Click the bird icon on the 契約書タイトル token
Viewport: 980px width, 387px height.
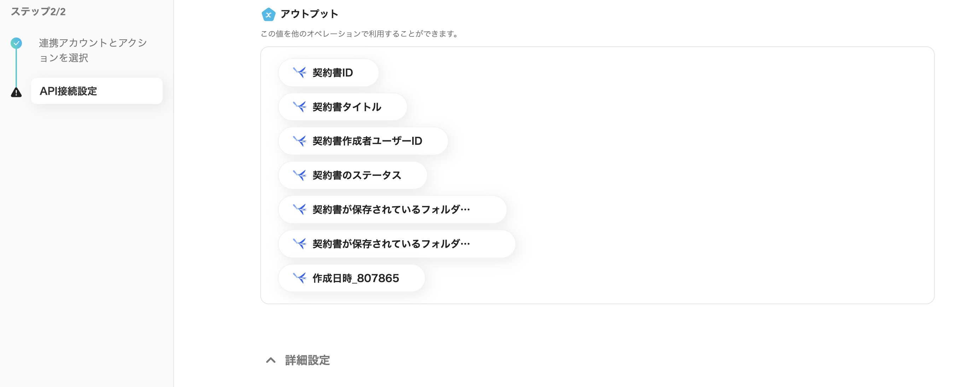(300, 106)
